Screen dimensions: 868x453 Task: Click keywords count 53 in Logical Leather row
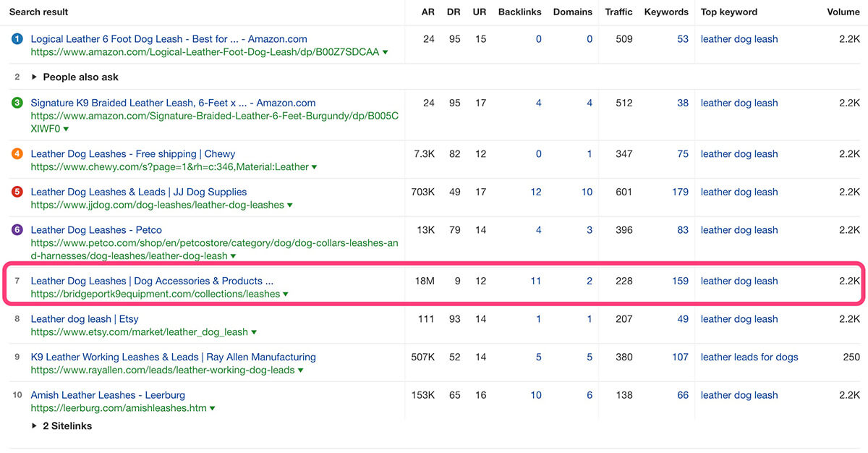pyautogui.click(x=683, y=39)
